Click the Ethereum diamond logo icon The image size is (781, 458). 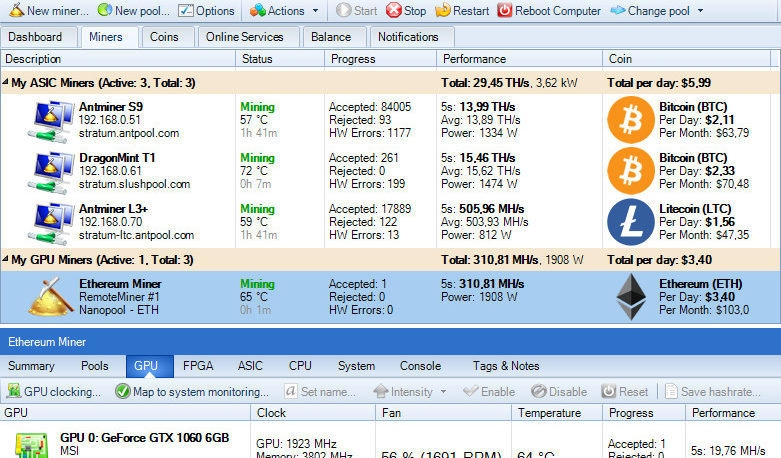coord(631,297)
